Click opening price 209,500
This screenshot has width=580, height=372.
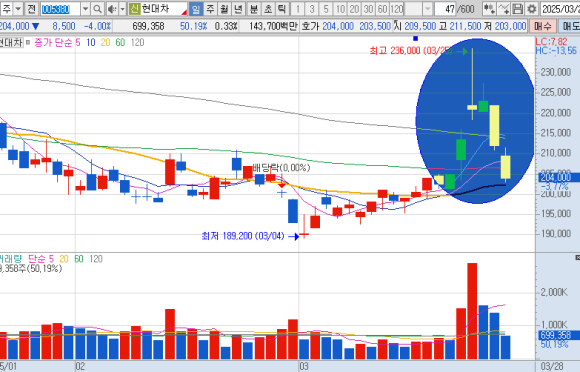[x=420, y=26]
